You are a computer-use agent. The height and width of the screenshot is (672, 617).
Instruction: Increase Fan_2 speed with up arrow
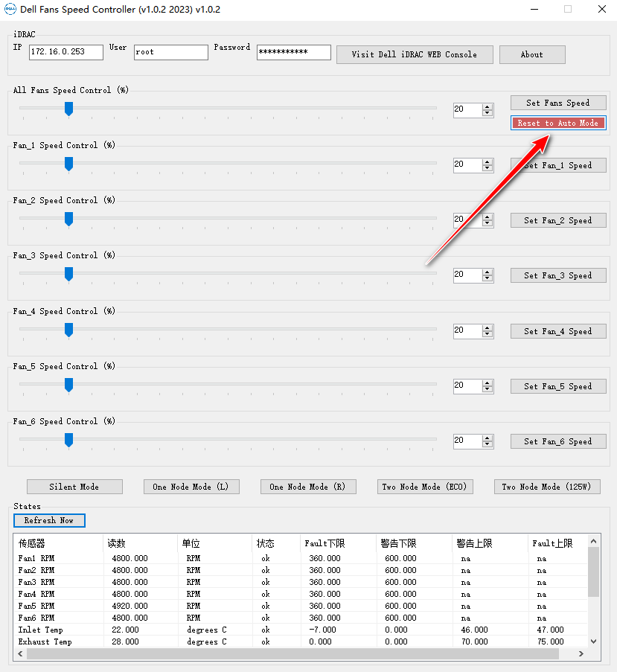click(x=487, y=217)
